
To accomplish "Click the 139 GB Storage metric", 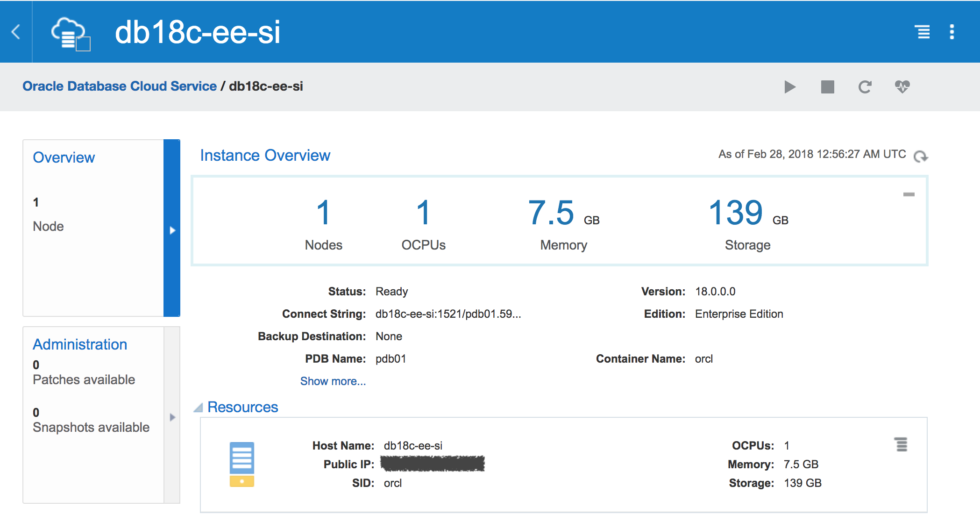I will tap(748, 224).
